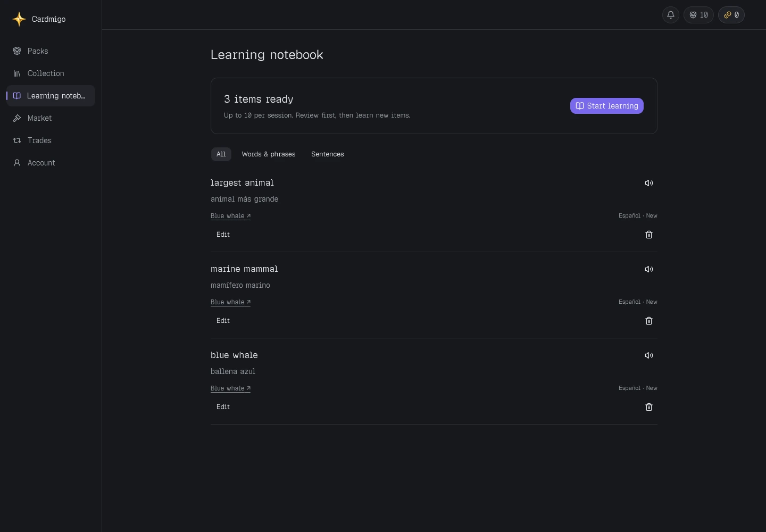Go to Packs in sidebar
Screen dimensions: 766x532
click(51, 51)
